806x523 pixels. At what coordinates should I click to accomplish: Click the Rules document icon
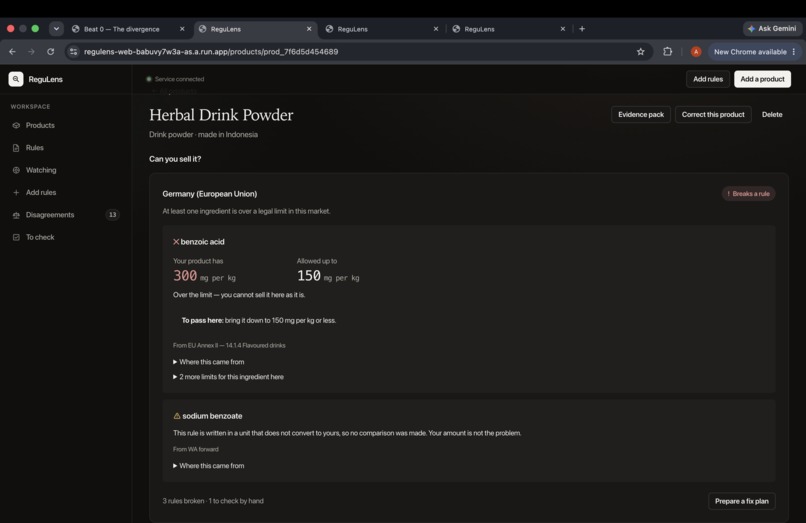16,148
